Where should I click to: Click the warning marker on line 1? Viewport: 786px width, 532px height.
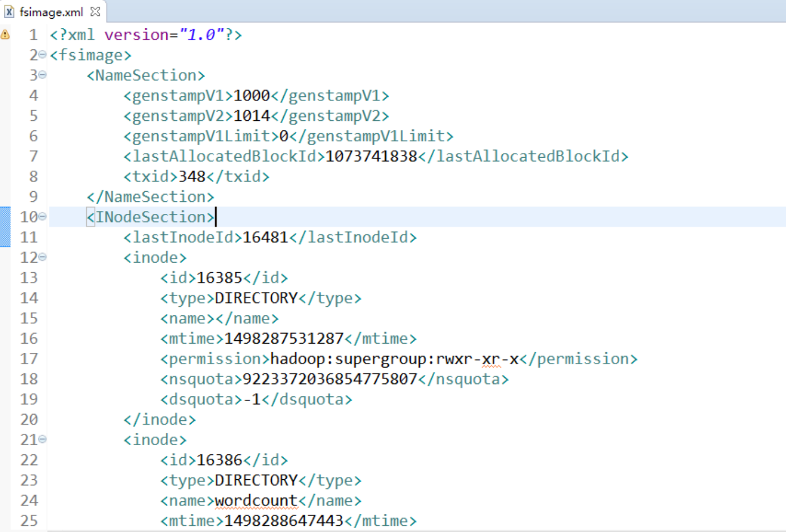point(5,35)
